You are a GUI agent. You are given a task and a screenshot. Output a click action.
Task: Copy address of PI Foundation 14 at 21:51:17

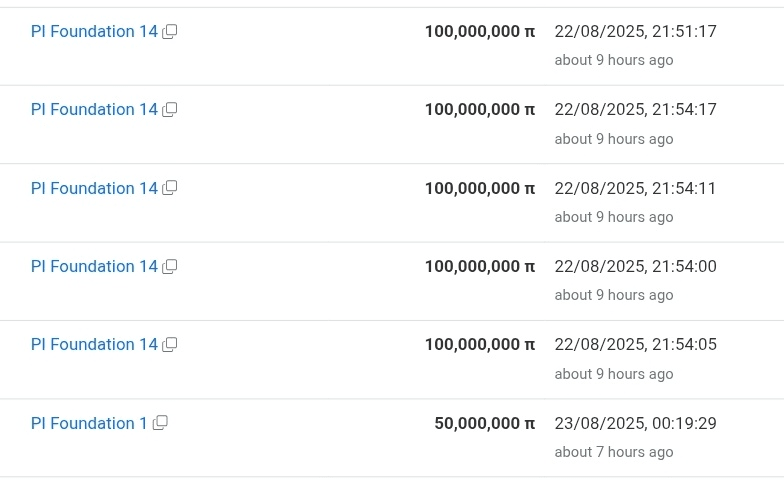pyautogui.click(x=170, y=32)
